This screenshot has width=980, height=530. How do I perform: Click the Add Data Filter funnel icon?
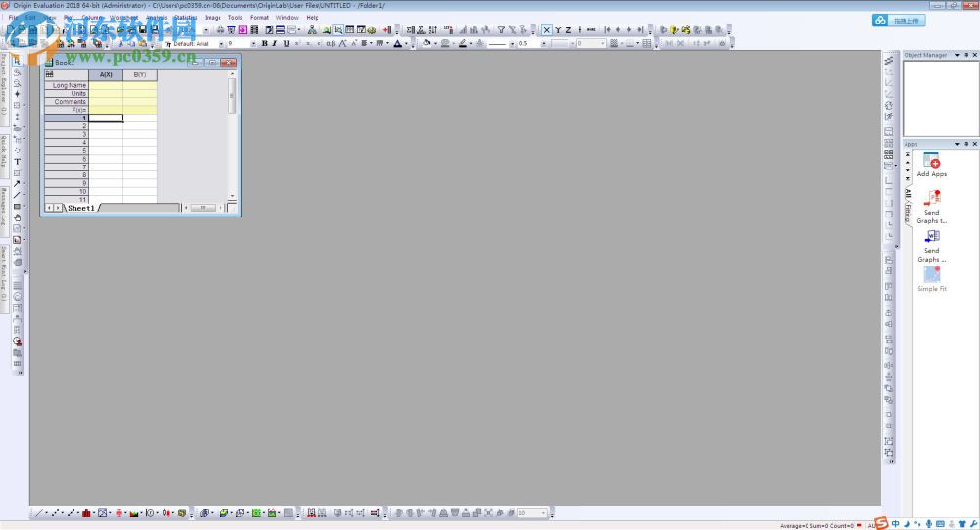[x=501, y=30]
